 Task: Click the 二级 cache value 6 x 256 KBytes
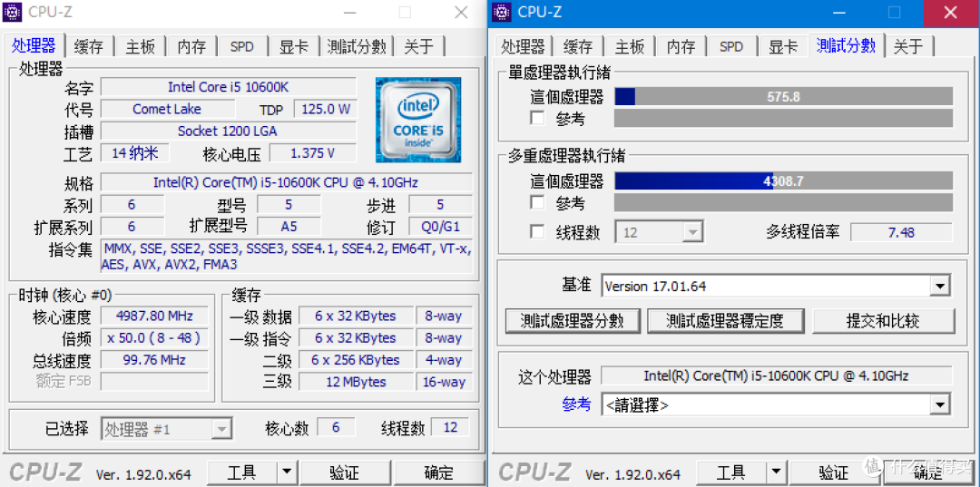coord(356,360)
